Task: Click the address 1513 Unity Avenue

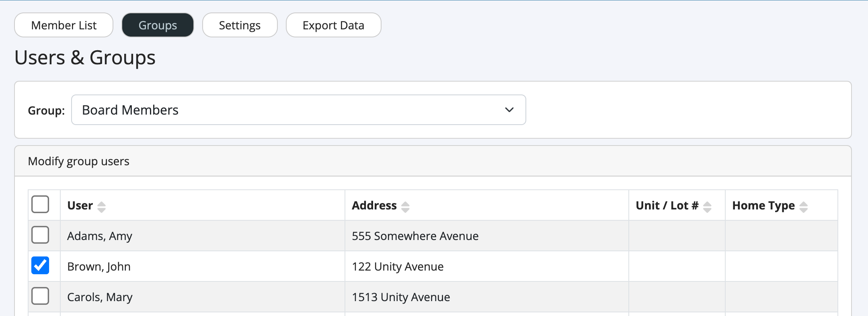Action: [x=401, y=297]
